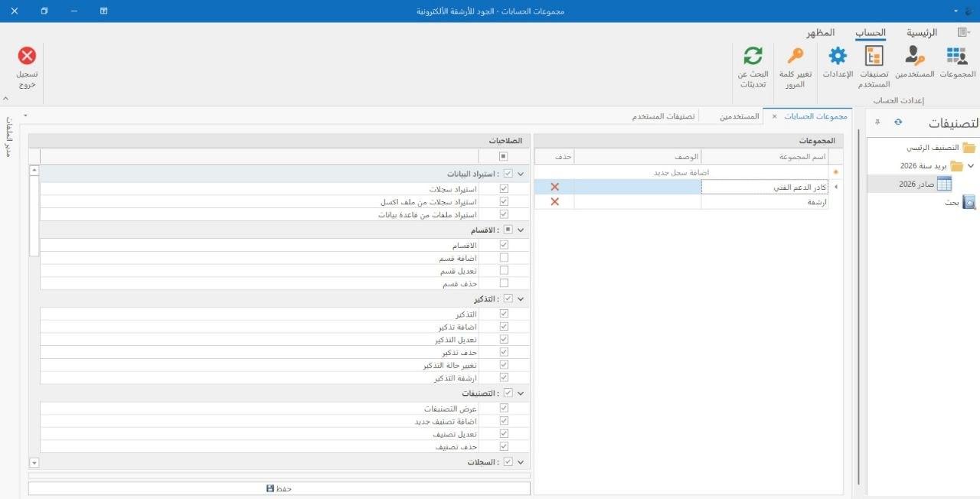
Task: Switch to the المستخدمين document tab
Action: (x=740, y=116)
